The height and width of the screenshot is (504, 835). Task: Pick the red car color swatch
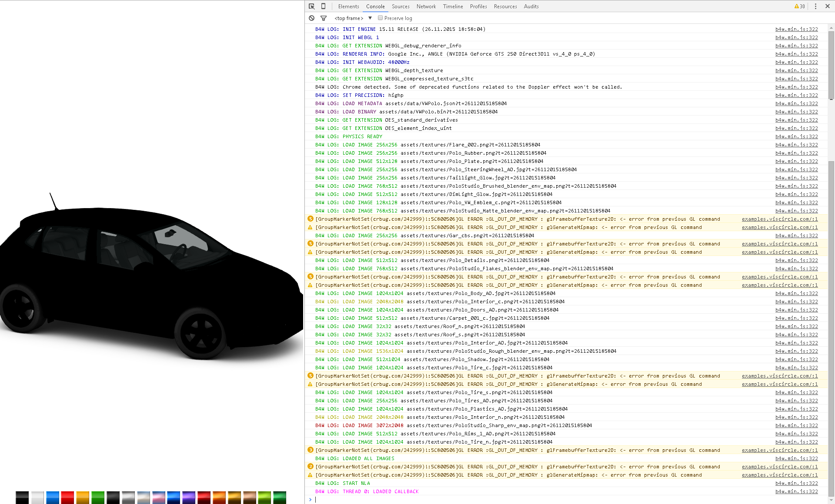pyautogui.click(x=67, y=497)
